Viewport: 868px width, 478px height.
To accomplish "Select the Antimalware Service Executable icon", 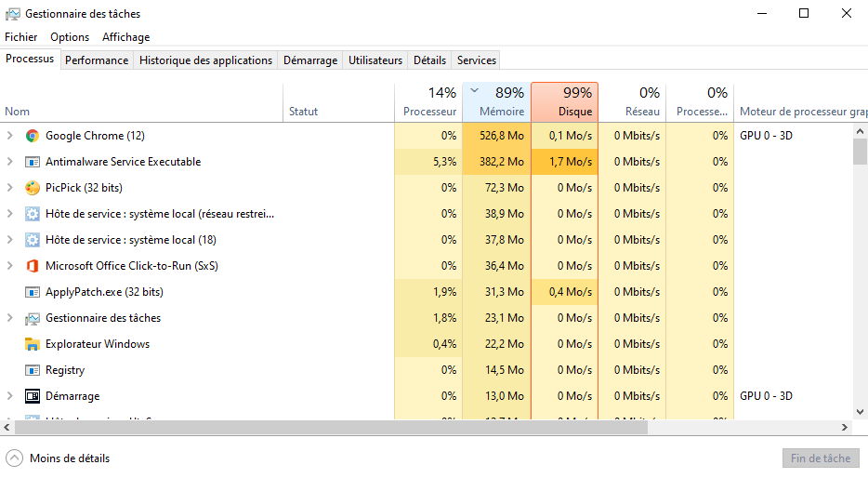I will tap(33, 162).
